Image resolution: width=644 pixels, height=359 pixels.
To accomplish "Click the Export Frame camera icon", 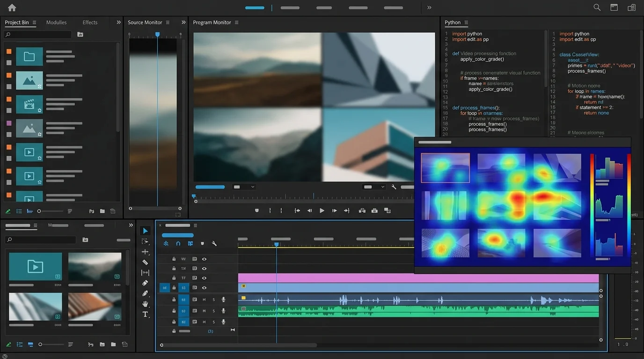I will [x=374, y=211].
